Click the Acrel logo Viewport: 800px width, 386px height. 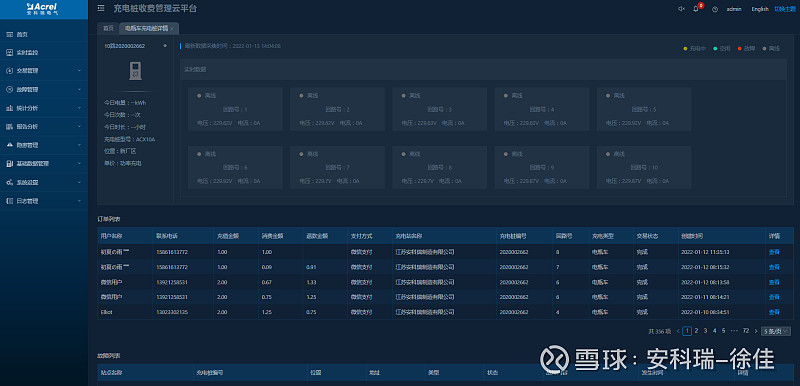(x=43, y=9)
